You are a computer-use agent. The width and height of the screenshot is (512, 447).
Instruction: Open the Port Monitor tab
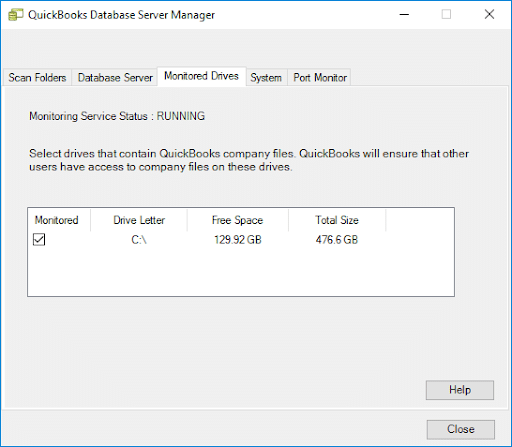point(320,77)
